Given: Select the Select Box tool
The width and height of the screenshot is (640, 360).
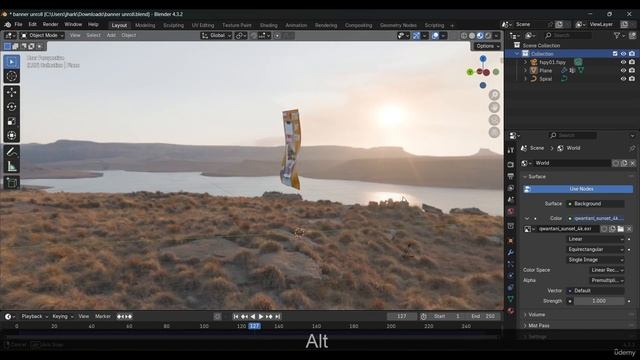Looking at the screenshot, I should pos(11,62).
